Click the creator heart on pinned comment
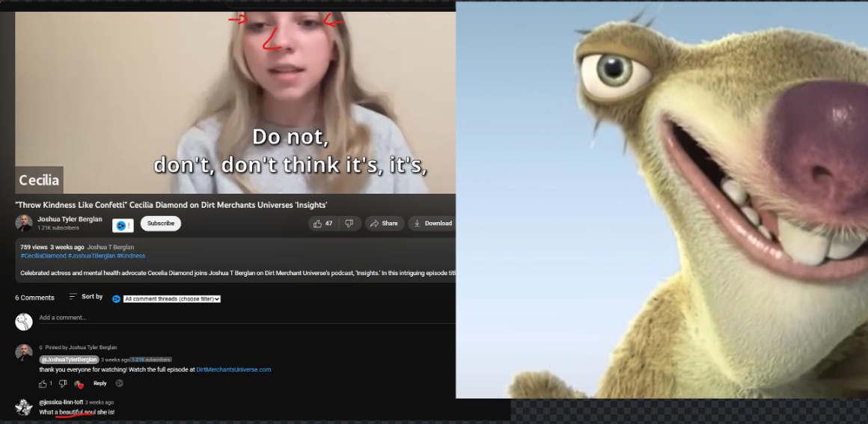868x424 pixels. click(x=79, y=384)
